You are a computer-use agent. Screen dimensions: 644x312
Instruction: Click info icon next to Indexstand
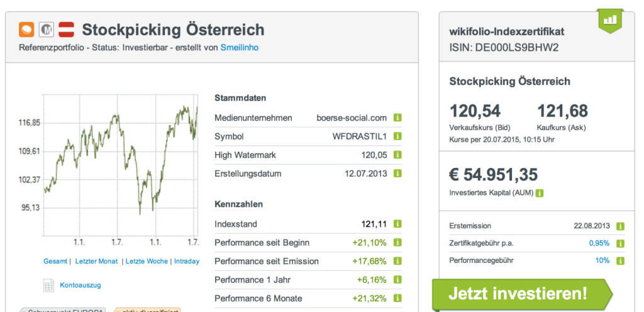pyautogui.click(x=397, y=224)
